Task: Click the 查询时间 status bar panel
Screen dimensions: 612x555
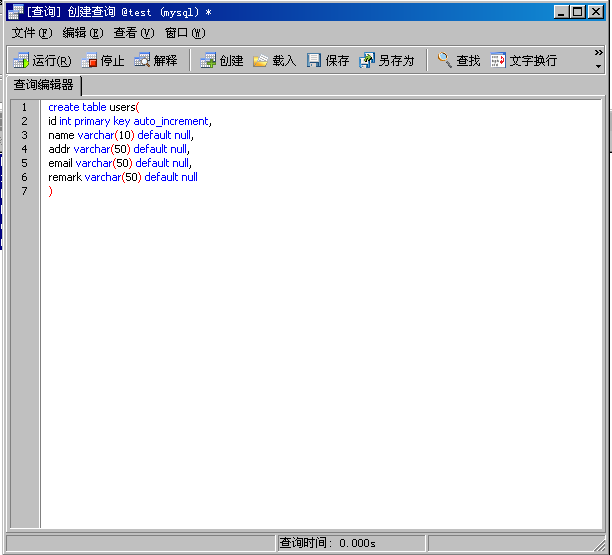Action: pos(351,543)
